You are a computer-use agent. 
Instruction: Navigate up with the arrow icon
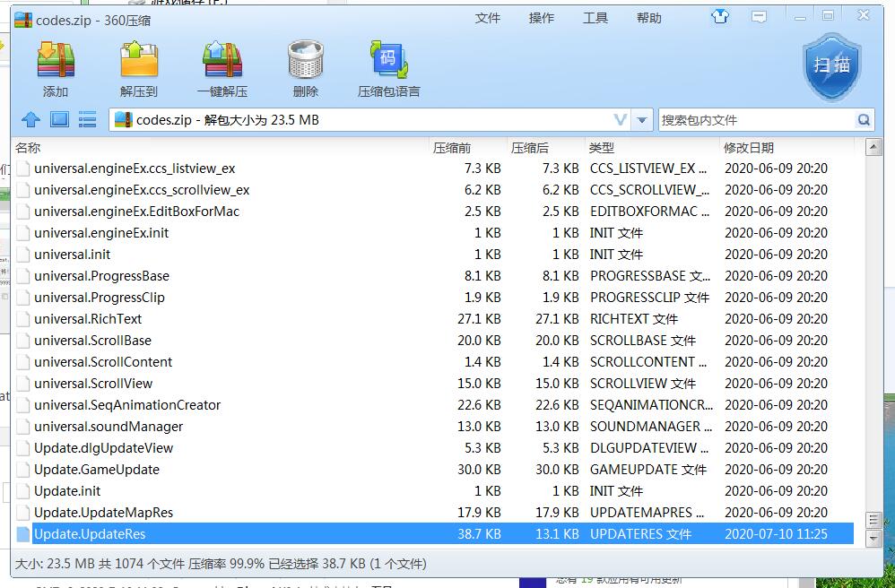tap(30, 119)
